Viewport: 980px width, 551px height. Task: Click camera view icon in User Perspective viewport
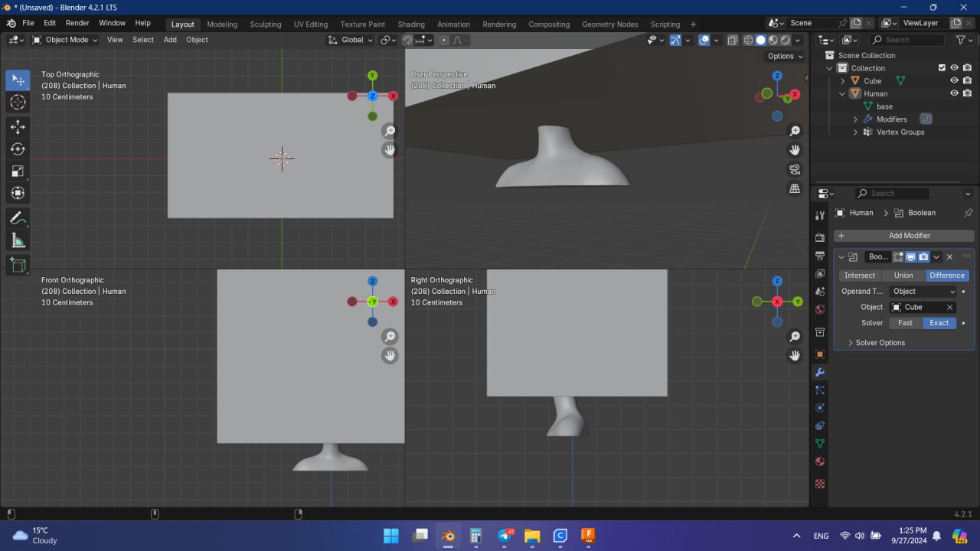[x=795, y=169]
